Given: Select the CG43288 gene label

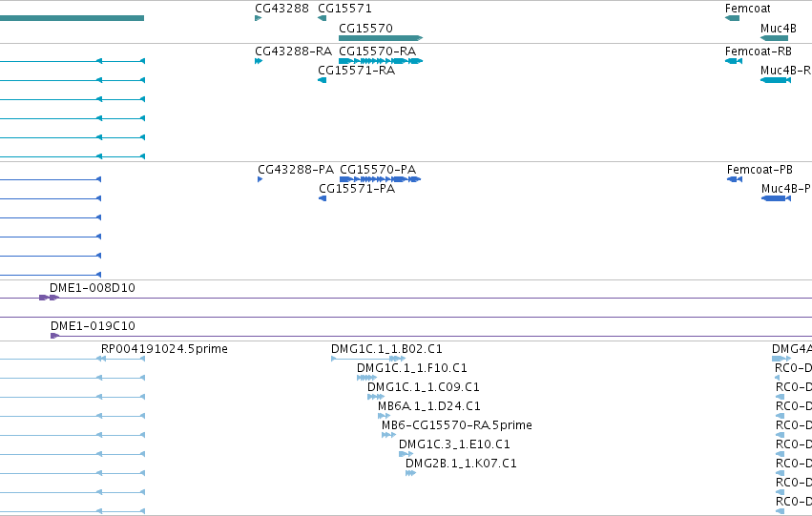Looking at the screenshot, I should (281, 9).
